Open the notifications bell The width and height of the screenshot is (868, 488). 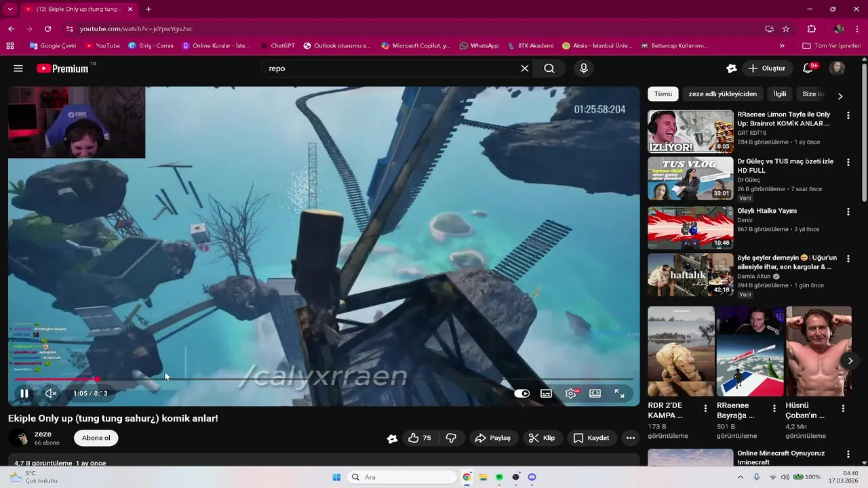pos(808,68)
